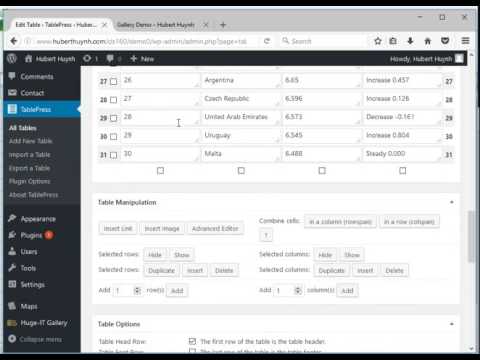Click the columns number stepper arrows
The width and height of the screenshot is (480, 360).
click(298, 291)
